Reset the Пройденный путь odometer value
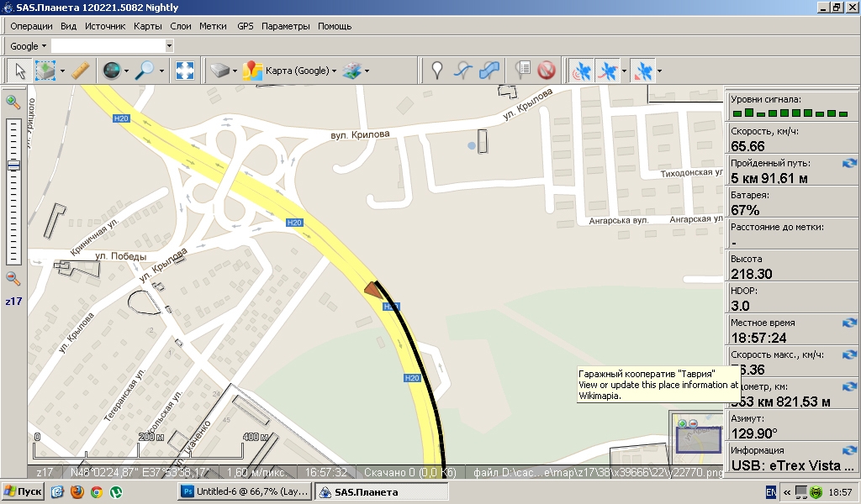 (849, 164)
